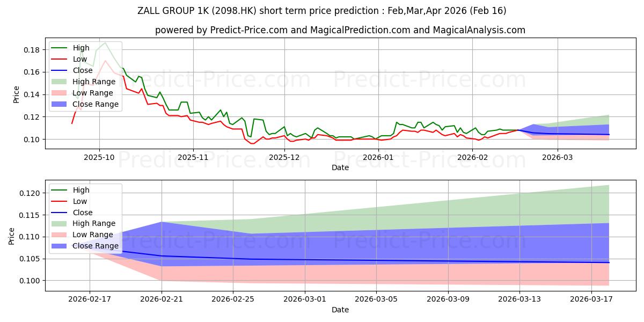
Task: Click the 2025-10 date tick on top axis
Action: [99, 157]
